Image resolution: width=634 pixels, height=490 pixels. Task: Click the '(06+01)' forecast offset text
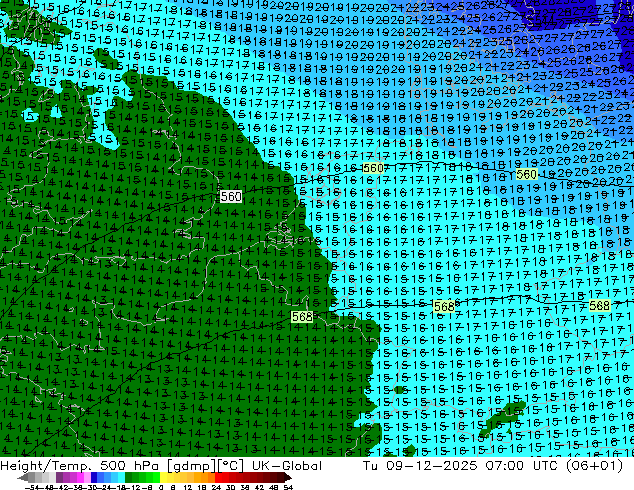pos(594,466)
